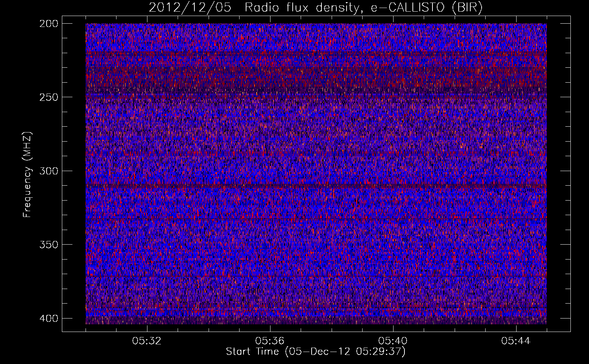Select the 05:36 time tick label
This screenshot has height=364, width=589.
270,341
